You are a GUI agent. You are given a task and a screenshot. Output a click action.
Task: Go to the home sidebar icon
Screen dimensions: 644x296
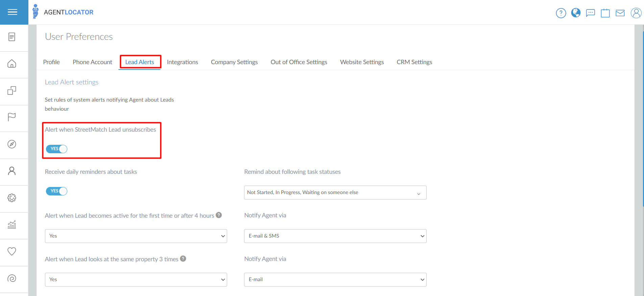tap(12, 63)
